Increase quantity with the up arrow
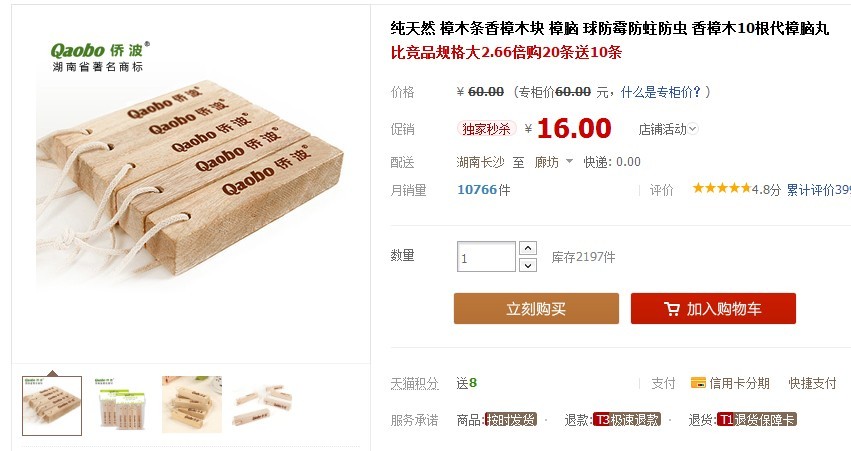This screenshot has width=851, height=451. coord(528,248)
